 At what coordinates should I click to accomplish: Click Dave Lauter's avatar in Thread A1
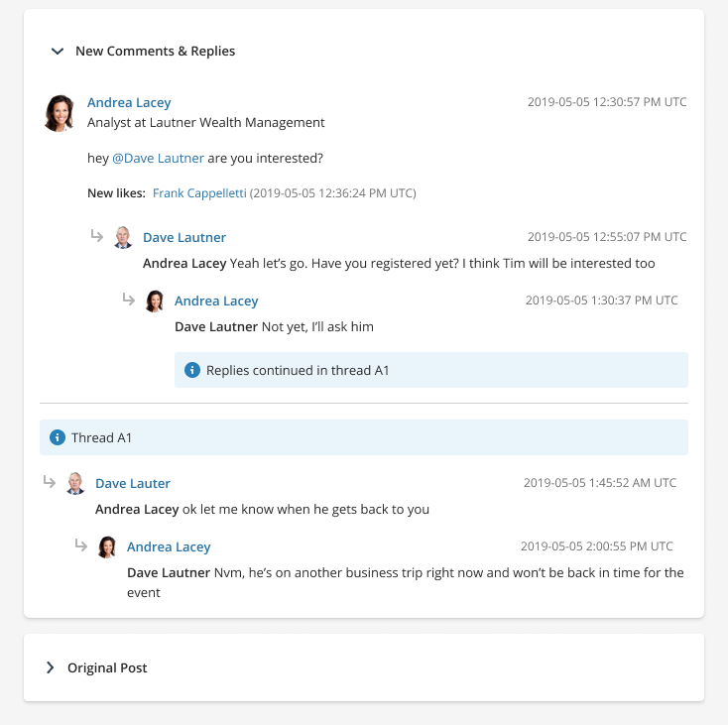75,483
